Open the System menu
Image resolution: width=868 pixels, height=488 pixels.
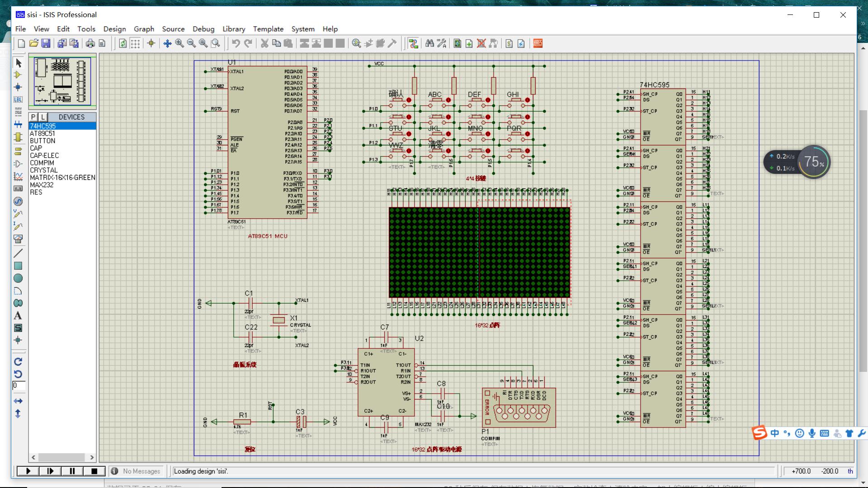point(303,29)
